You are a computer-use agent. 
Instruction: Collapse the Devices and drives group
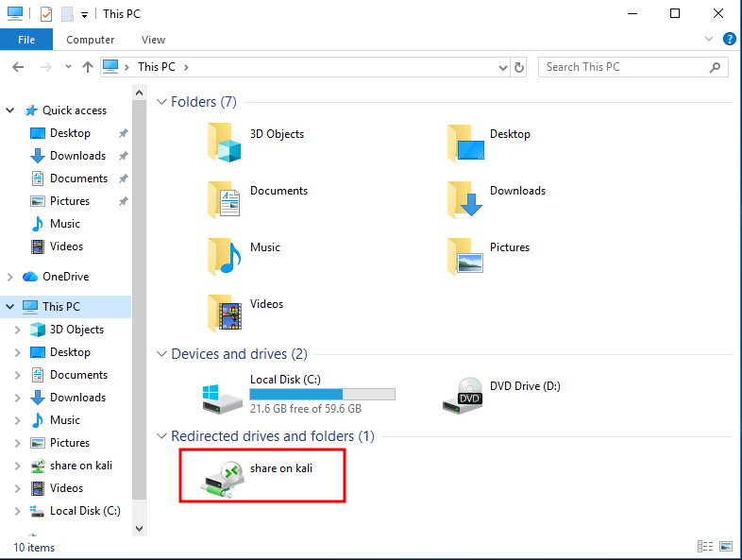pos(161,354)
